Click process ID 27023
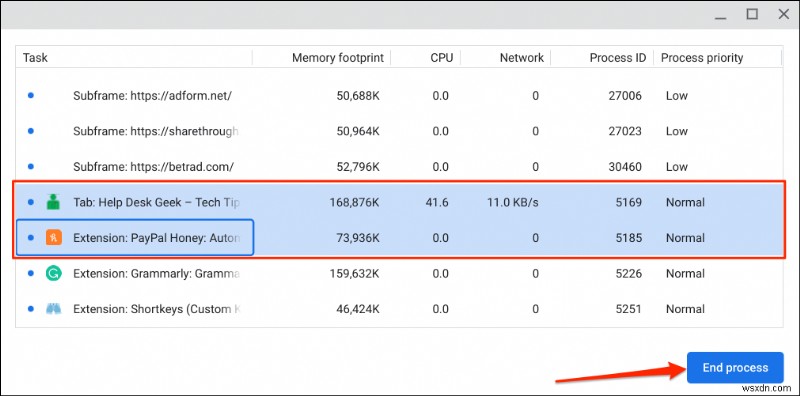800x396 pixels. 625,131
